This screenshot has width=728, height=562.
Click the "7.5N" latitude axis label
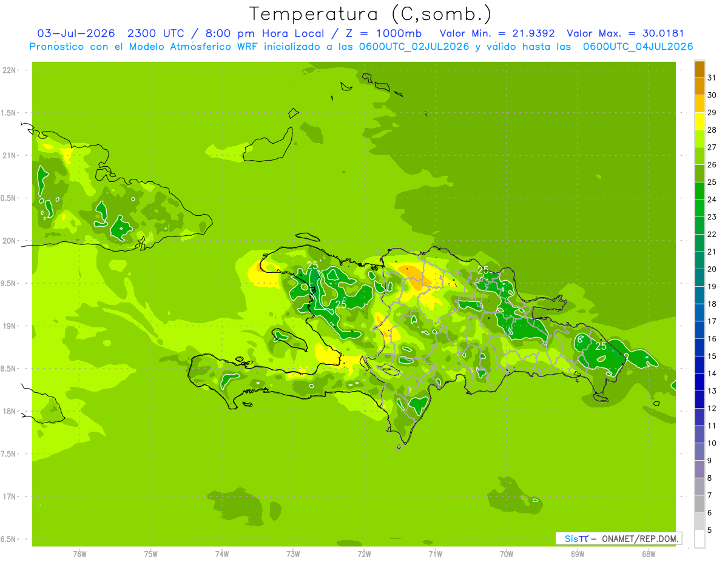9,454
